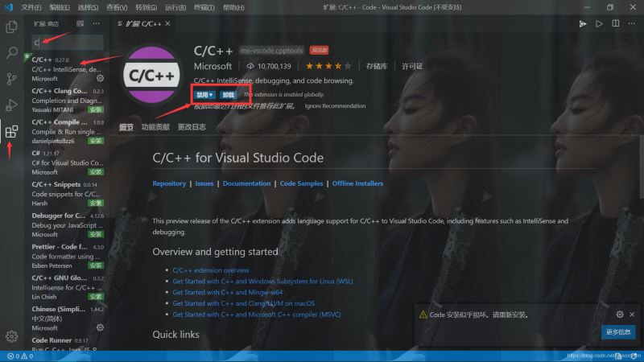Open Get Started with WSL link

click(x=262, y=281)
